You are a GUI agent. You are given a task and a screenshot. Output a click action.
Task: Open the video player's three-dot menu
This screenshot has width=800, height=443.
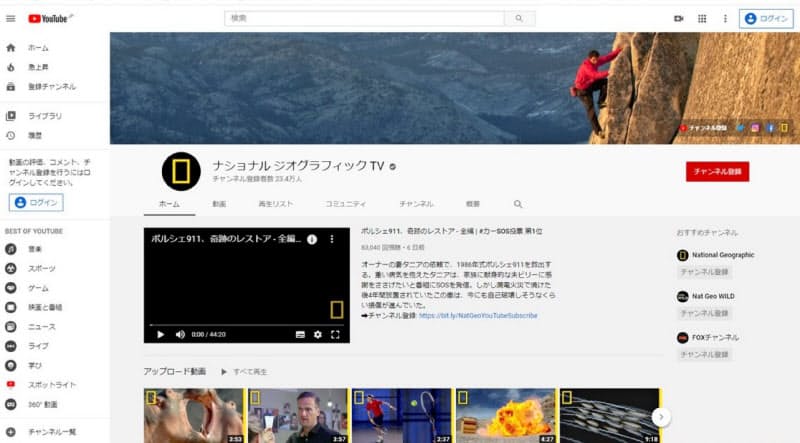tap(332, 240)
